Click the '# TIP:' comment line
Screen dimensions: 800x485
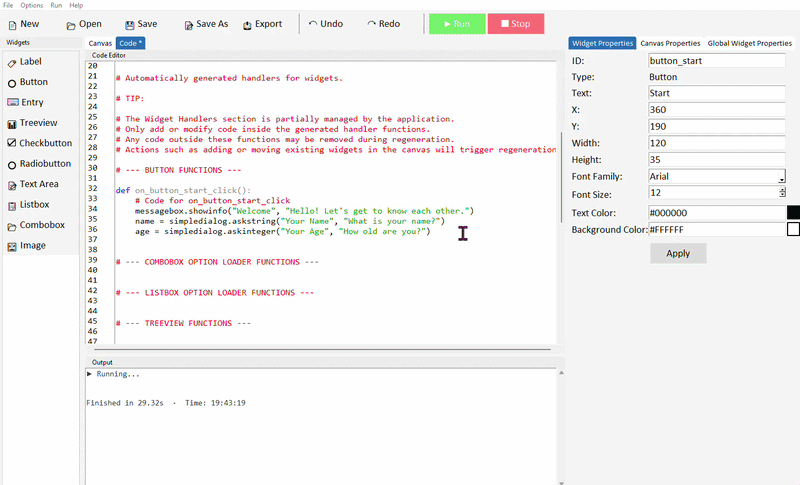click(x=130, y=98)
